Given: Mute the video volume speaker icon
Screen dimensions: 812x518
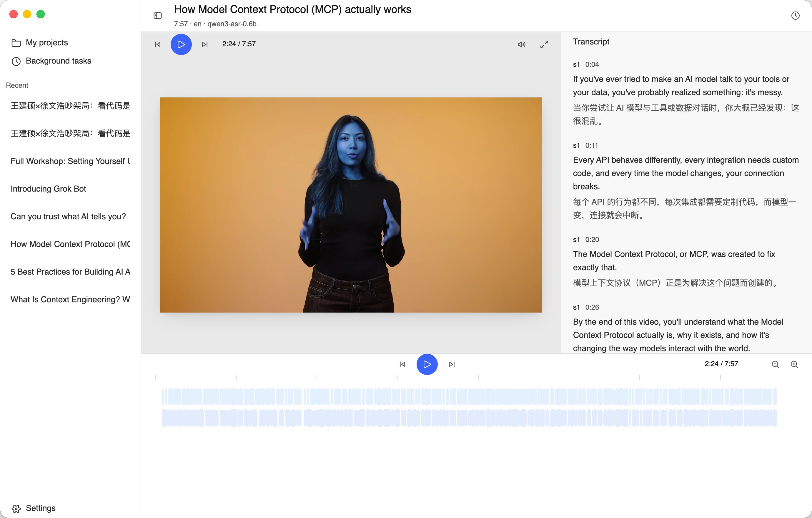Looking at the screenshot, I should click(x=521, y=44).
